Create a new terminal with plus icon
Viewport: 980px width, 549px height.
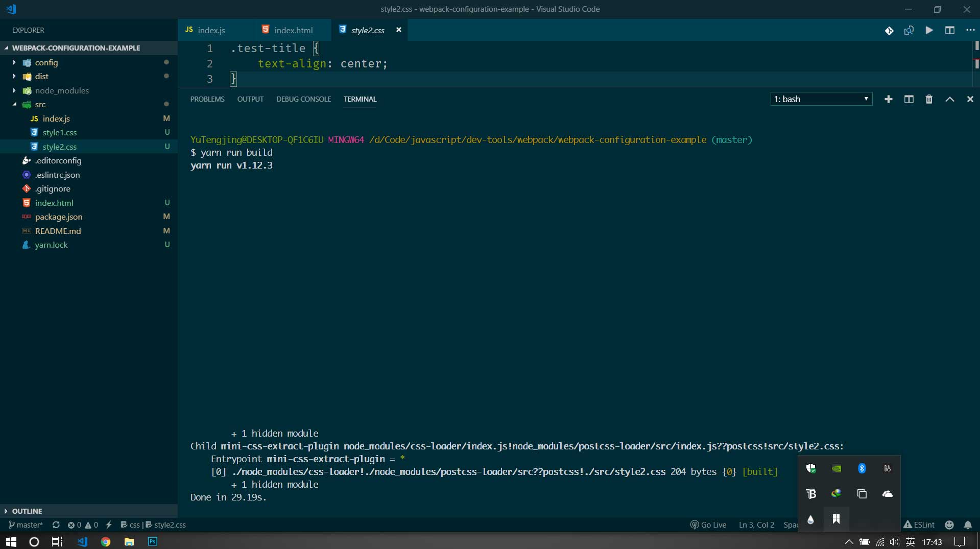point(889,99)
